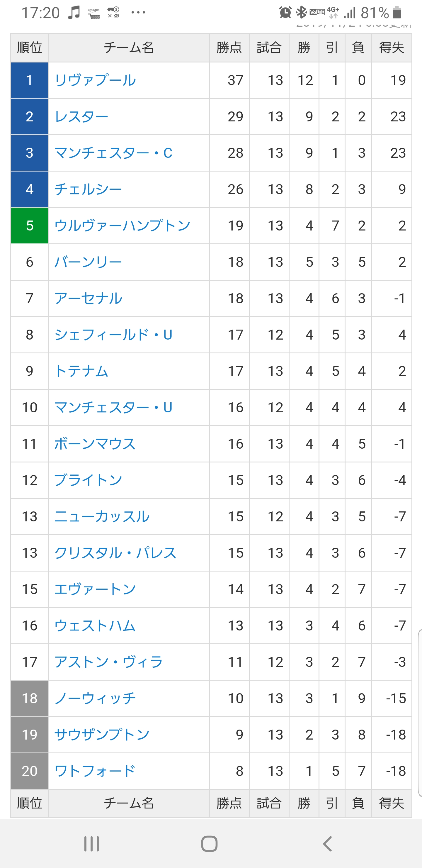Viewport: 422px width, 868px height.
Task: Select マンチェスター・U team link
Action: tap(113, 408)
